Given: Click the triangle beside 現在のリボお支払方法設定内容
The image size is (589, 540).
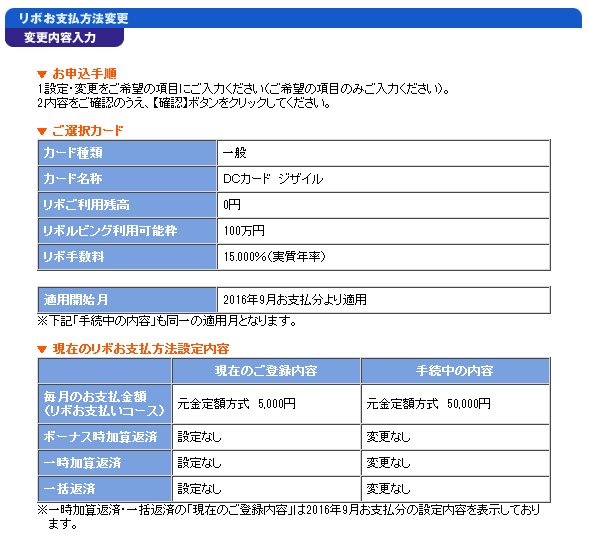Looking at the screenshot, I should click(x=42, y=350).
